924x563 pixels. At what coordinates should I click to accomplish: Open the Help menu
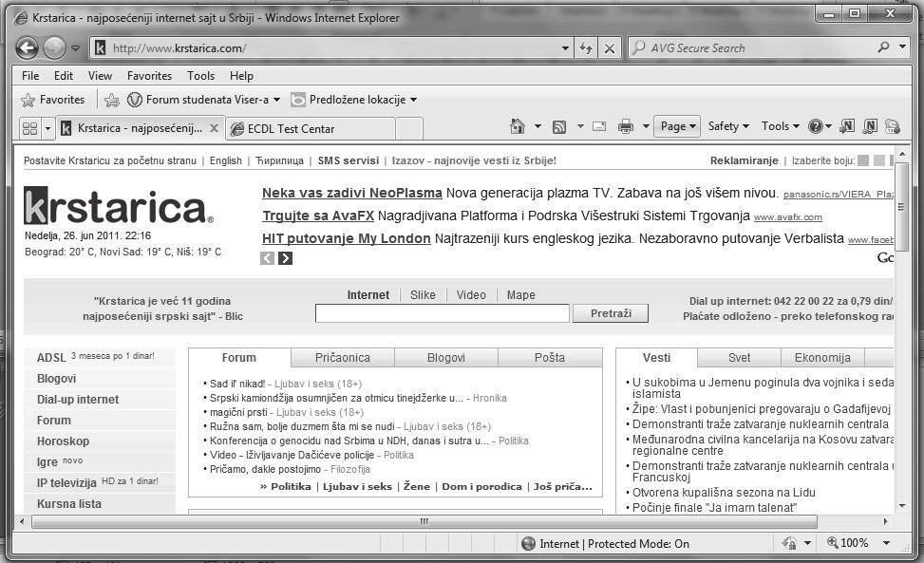241,75
